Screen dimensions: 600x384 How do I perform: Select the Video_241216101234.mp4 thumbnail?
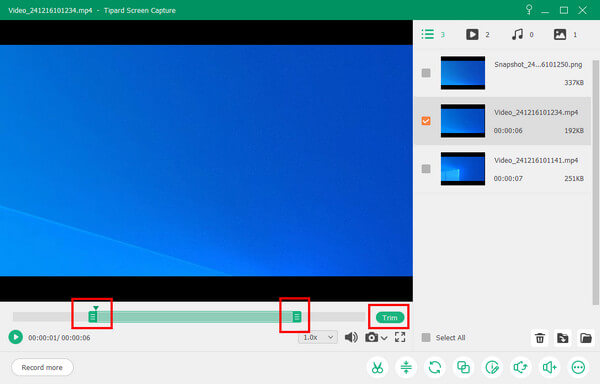click(x=463, y=121)
